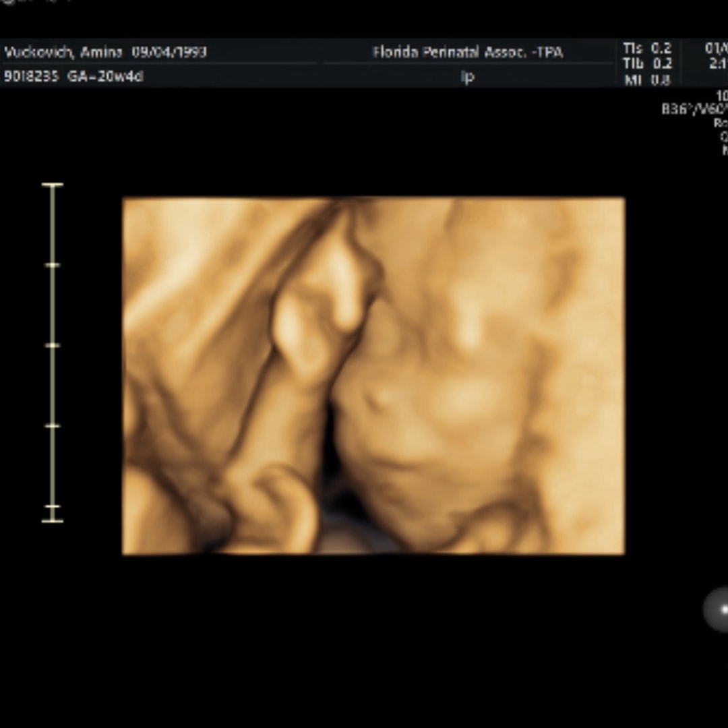728x728 pixels.
Task: Select the patient name Vuckovich, Amina
Action: click(x=63, y=52)
